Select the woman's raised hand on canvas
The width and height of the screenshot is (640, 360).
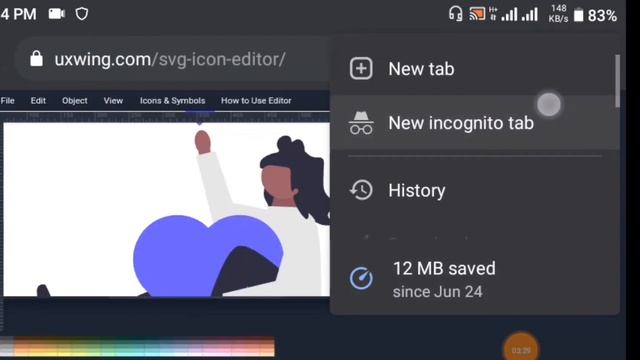202,142
